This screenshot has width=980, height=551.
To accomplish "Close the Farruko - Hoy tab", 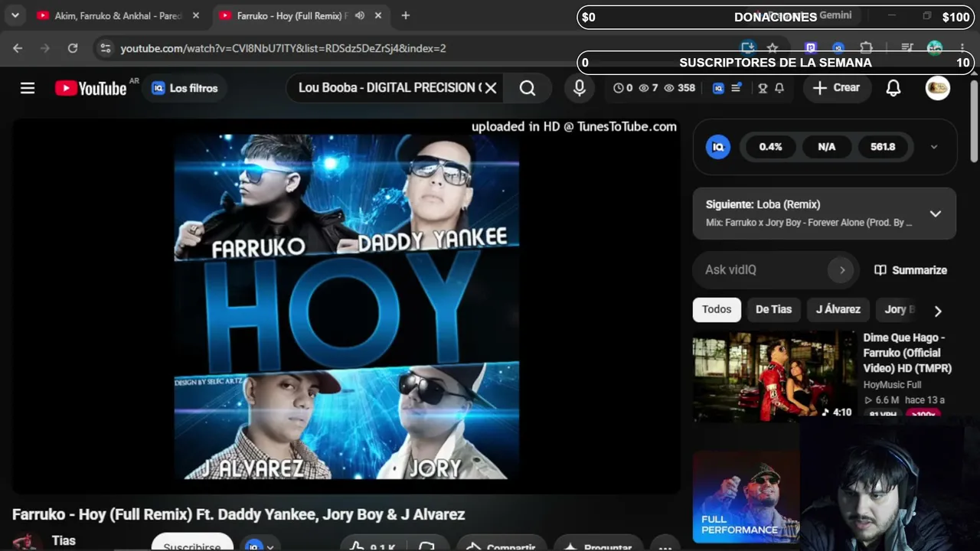I will click(x=378, y=15).
